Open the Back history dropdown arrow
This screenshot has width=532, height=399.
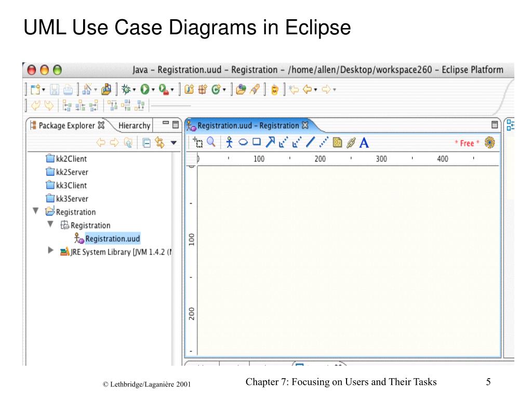tap(315, 90)
